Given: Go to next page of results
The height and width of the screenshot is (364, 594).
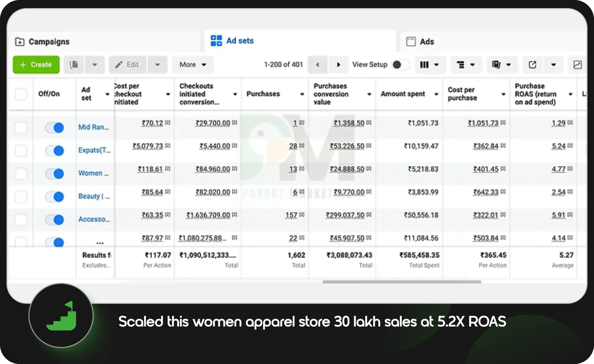Looking at the screenshot, I should 339,64.
